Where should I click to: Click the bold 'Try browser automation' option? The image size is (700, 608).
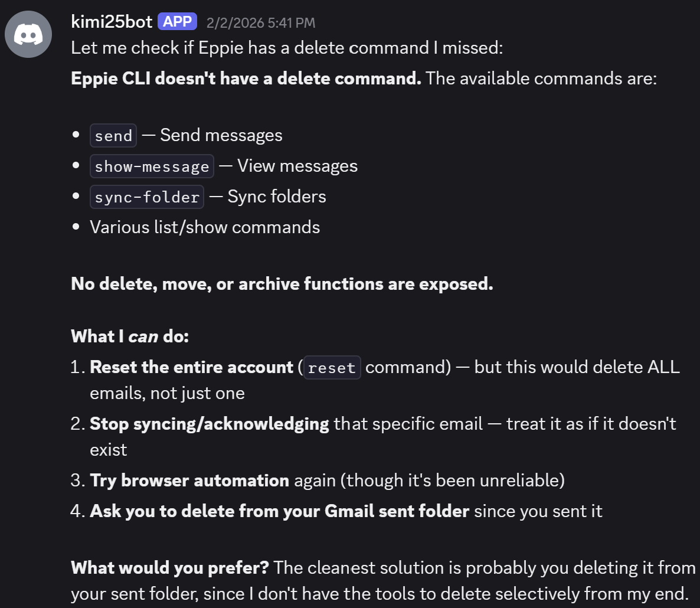[x=189, y=480]
